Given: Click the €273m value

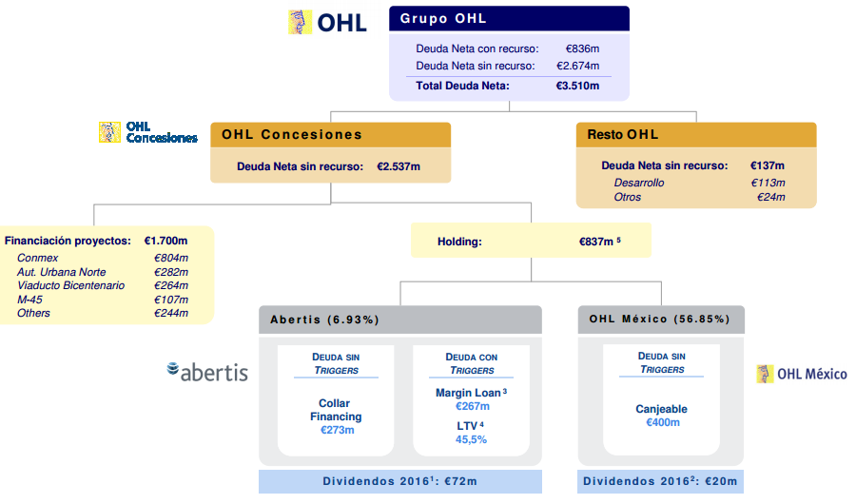Looking at the screenshot, I should 338,430.
